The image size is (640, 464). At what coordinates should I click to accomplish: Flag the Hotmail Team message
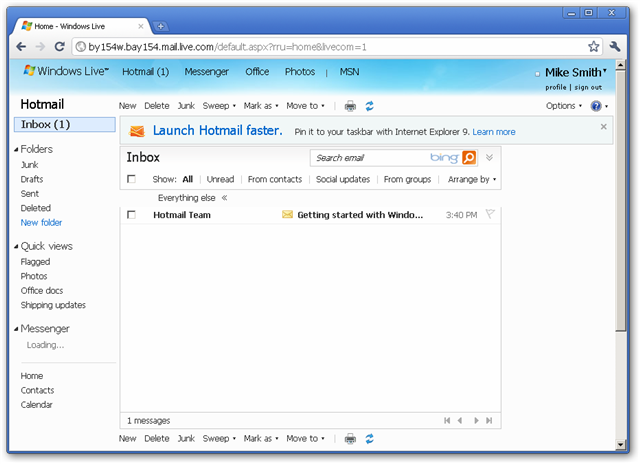click(x=490, y=214)
